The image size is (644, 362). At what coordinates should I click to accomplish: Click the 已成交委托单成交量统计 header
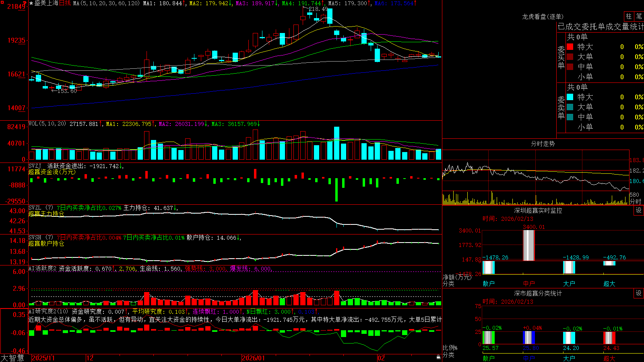coord(601,27)
